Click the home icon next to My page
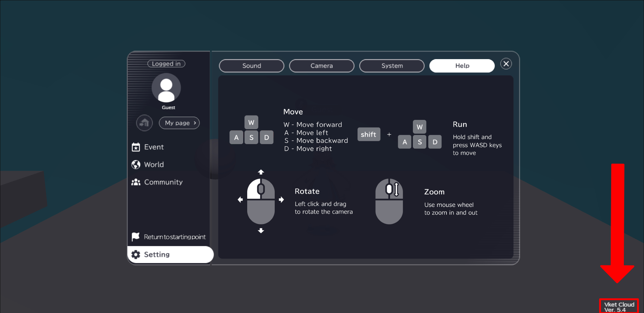The image size is (644, 313). coord(144,123)
